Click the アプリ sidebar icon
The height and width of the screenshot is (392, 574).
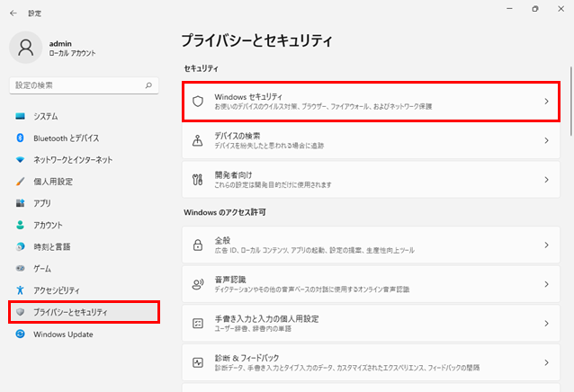coord(20,203)
